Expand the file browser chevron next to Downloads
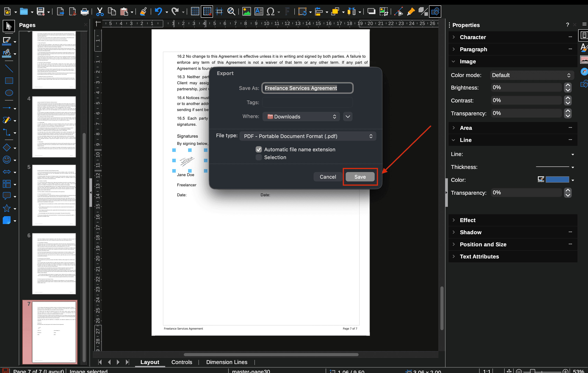The width and height of the screenshot is (588, 373). [x=348, y=117]
